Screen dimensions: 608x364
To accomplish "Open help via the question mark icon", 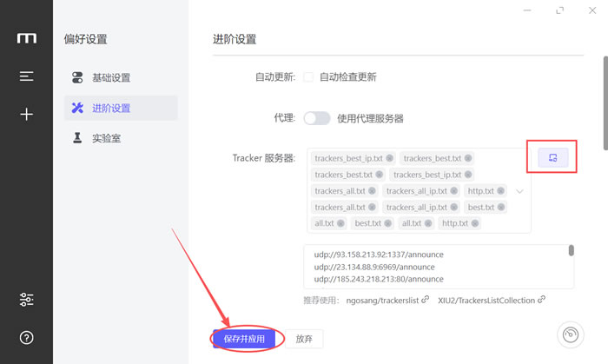I will coord(27,337).
